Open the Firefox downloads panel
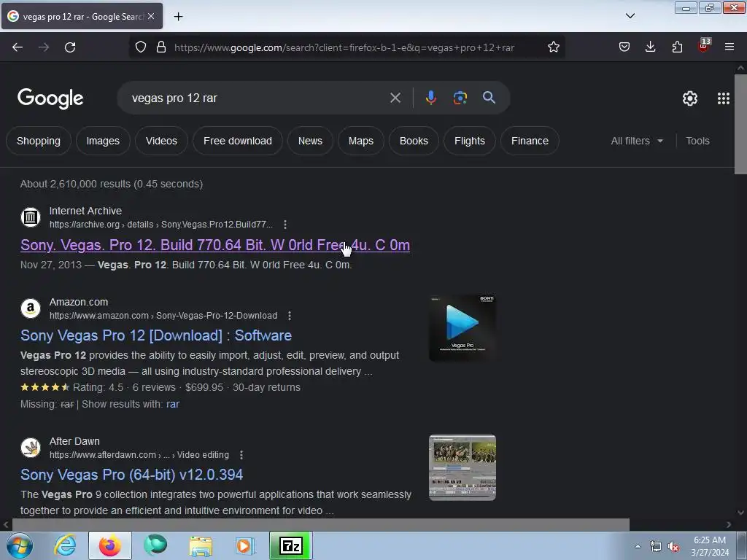 click(650, 47)
